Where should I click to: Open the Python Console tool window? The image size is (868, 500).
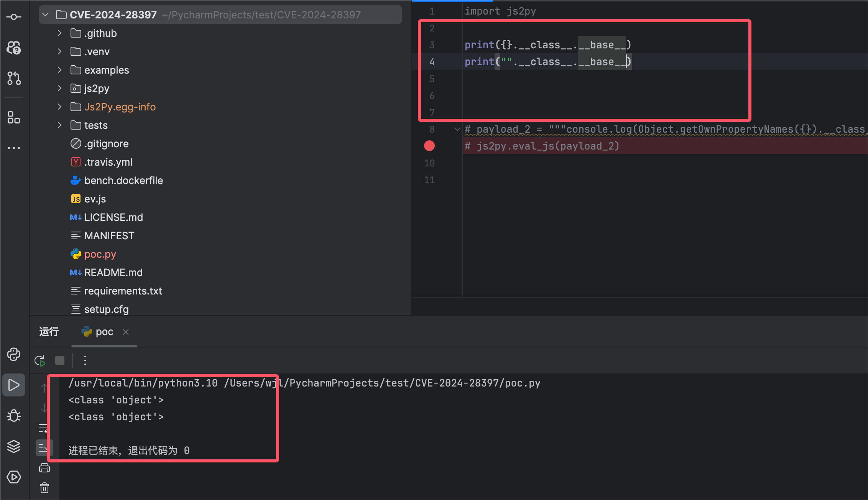14,354
